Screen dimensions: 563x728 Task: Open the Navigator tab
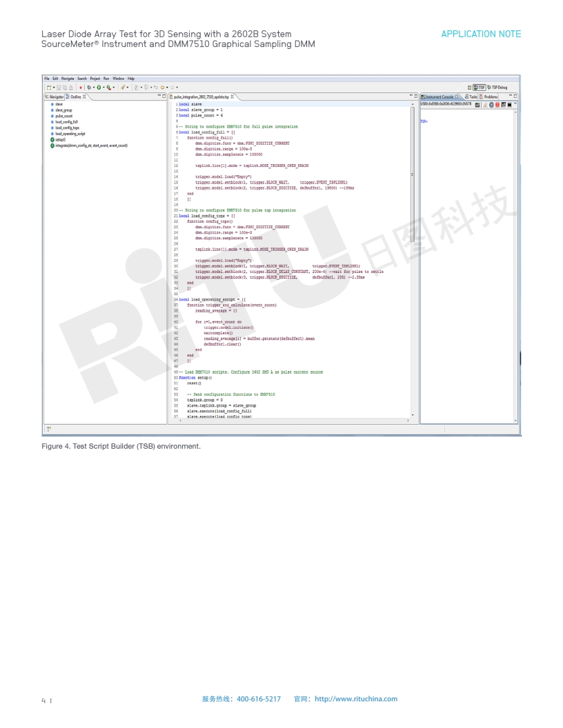(x=53, y=97)
